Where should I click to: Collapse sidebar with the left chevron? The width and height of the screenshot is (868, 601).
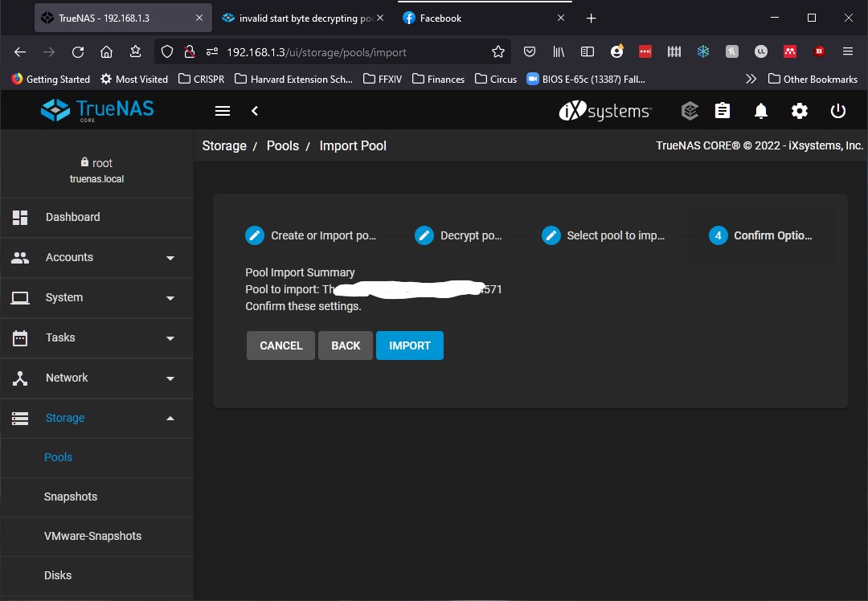(x=255, y=111)
